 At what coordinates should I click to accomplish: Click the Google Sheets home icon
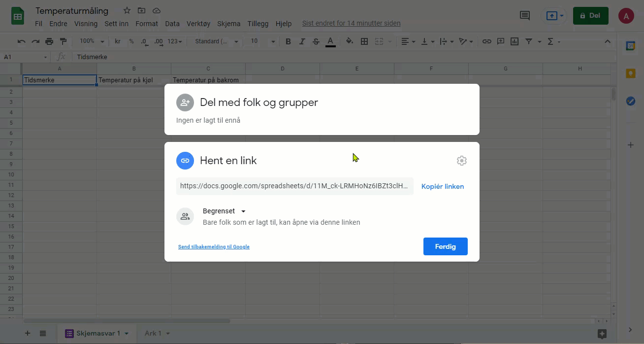tap(18, 16)
